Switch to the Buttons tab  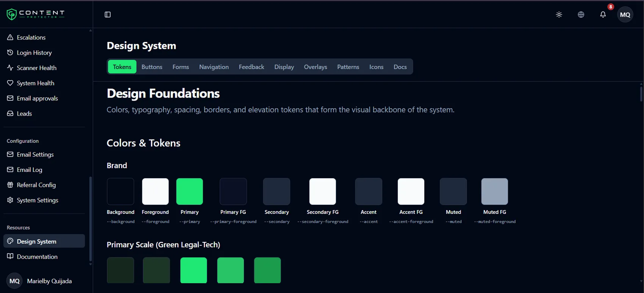click(x=152, y=67)
